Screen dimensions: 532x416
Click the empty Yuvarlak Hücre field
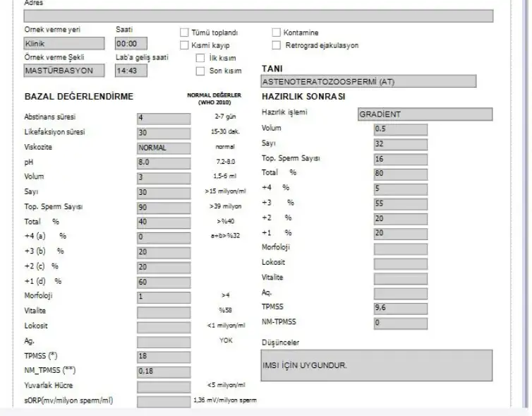(x=164, y=386)
